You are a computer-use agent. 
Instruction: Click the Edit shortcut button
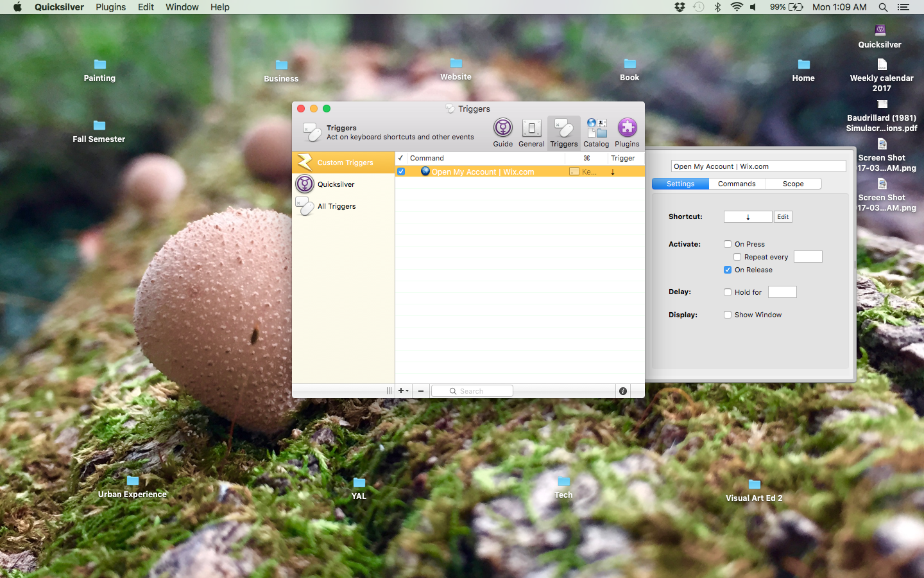click(783, 217)
